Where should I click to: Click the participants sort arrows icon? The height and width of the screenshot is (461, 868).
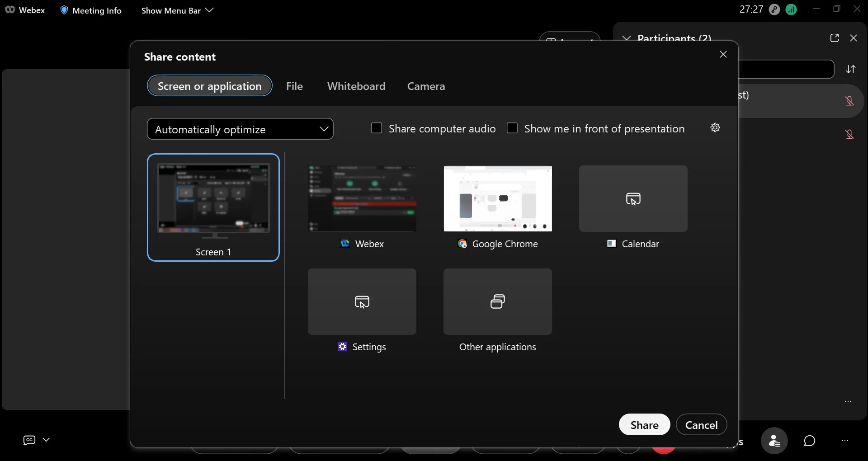click(851, 69)
